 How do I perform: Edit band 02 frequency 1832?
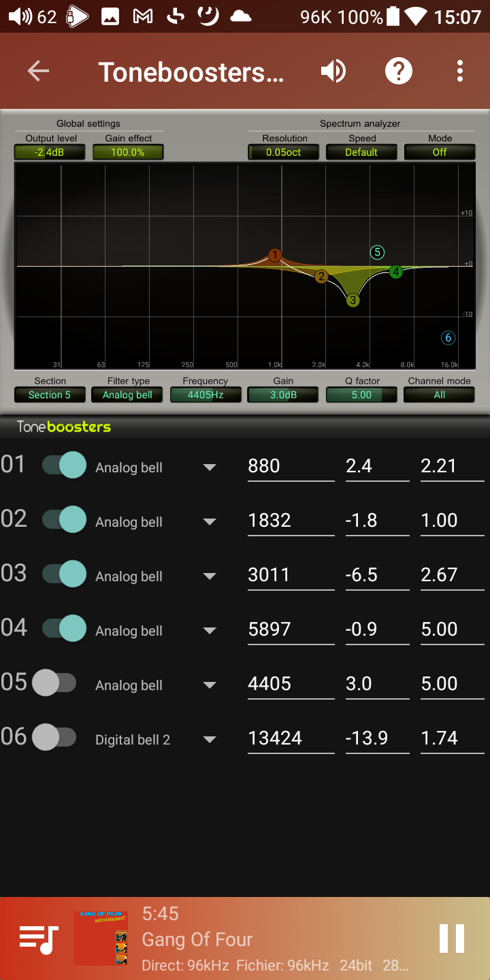(291, 521)
